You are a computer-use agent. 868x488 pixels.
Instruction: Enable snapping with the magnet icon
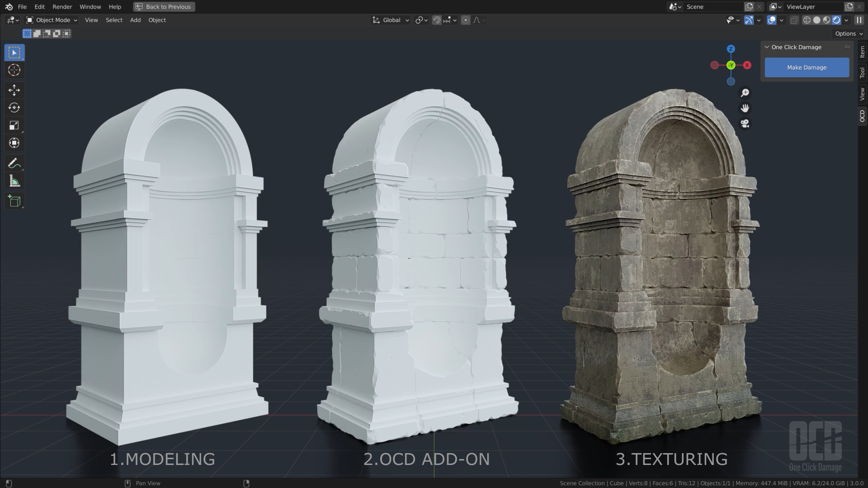(436, 20)
